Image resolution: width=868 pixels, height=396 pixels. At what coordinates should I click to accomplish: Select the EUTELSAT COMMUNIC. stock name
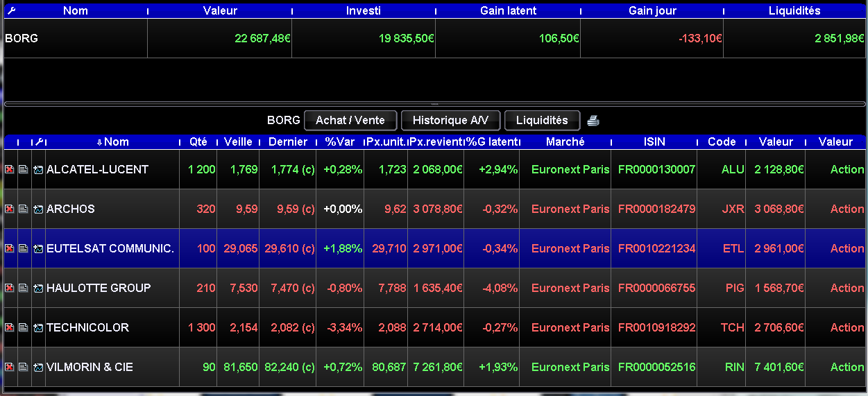click(110, 248)
